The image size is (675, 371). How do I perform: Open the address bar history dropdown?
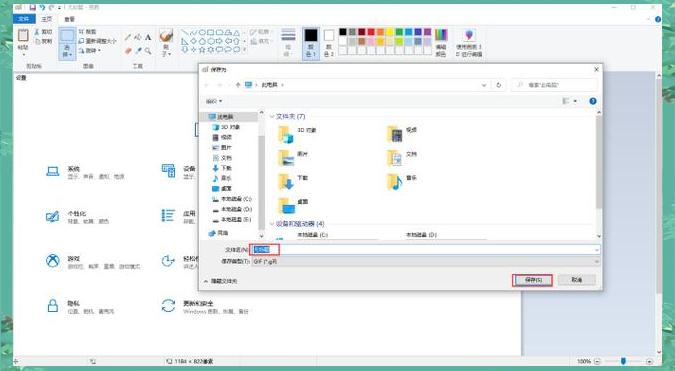[484, 85]
